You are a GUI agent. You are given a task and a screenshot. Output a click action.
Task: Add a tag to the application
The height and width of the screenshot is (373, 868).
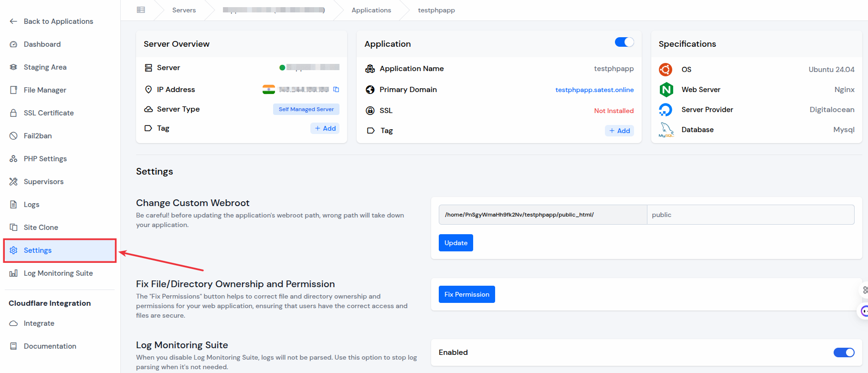619,131
